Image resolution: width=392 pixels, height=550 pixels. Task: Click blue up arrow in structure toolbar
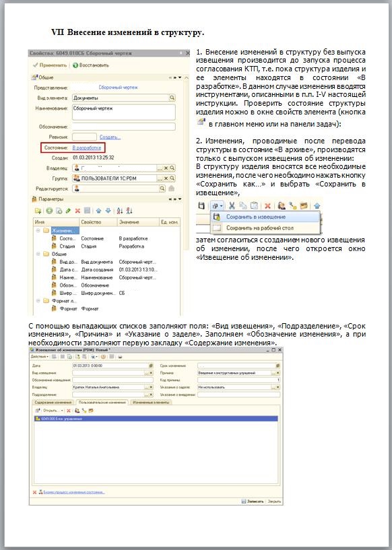[x=317, y=206]
